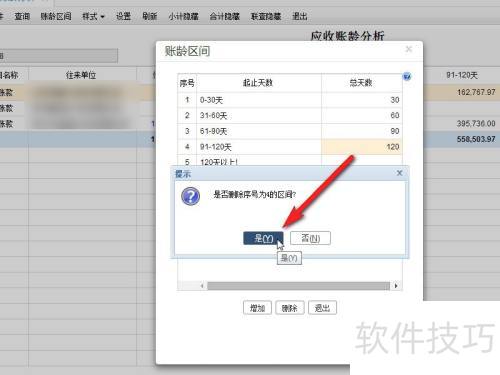The image size is (500, 375).
Task: Click the 退出 button in the 账龄区间 dialog
Action: point(322,308)
